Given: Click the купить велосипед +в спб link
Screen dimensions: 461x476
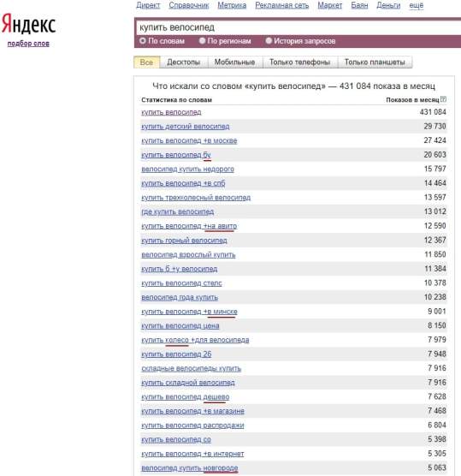Looking at the screenshot, I should coord(183,183).
